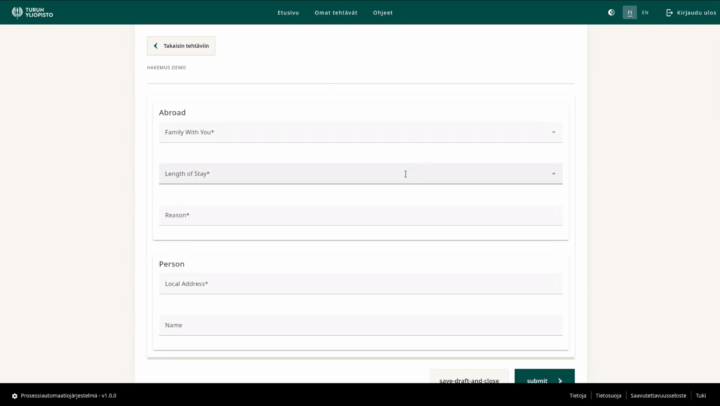Switch language to FI

click(x=629, y=13)
